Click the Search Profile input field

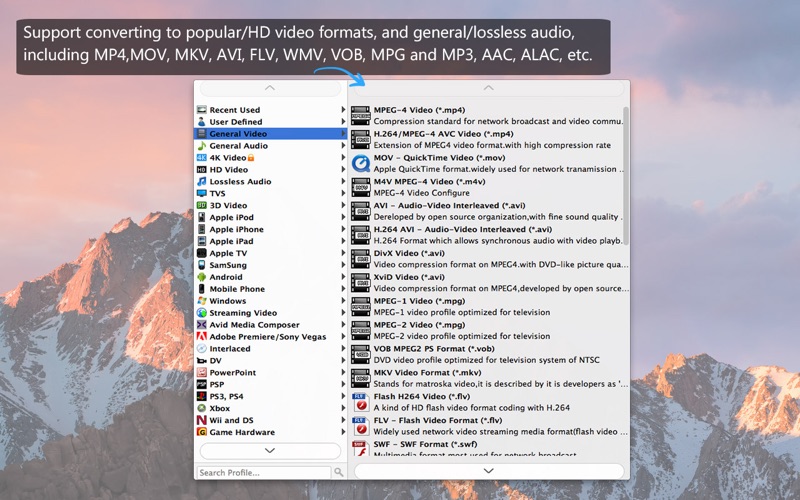click(264, 472)
